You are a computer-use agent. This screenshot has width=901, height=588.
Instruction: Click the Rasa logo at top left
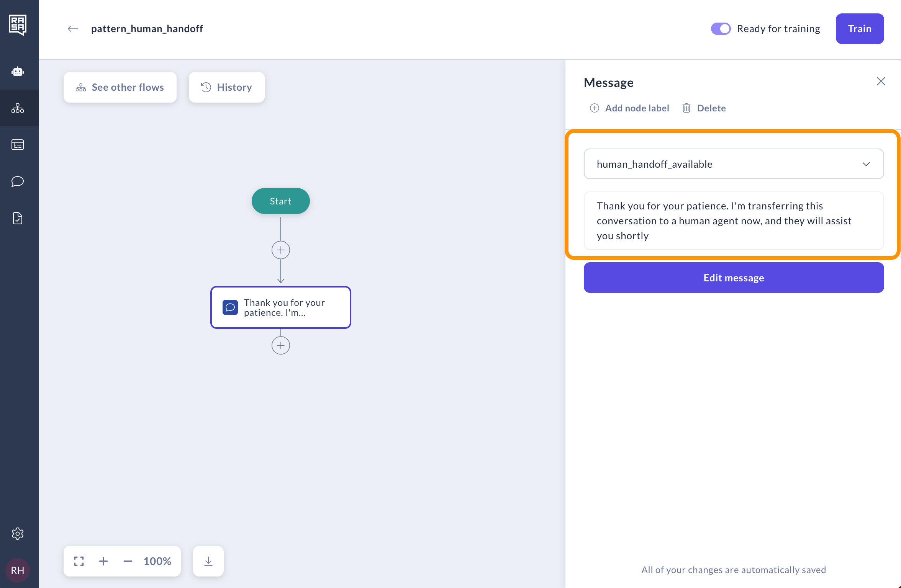pos(18,24)
